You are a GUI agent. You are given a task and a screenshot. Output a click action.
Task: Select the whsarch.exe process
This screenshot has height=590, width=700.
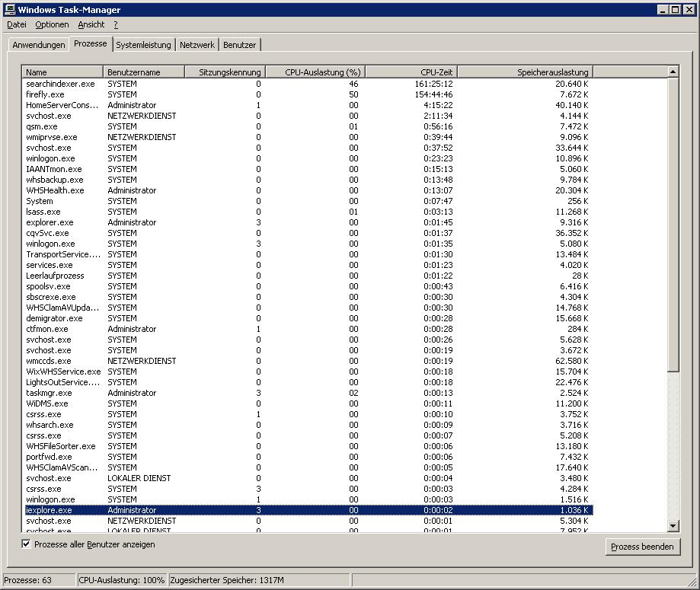click(309, 426)
